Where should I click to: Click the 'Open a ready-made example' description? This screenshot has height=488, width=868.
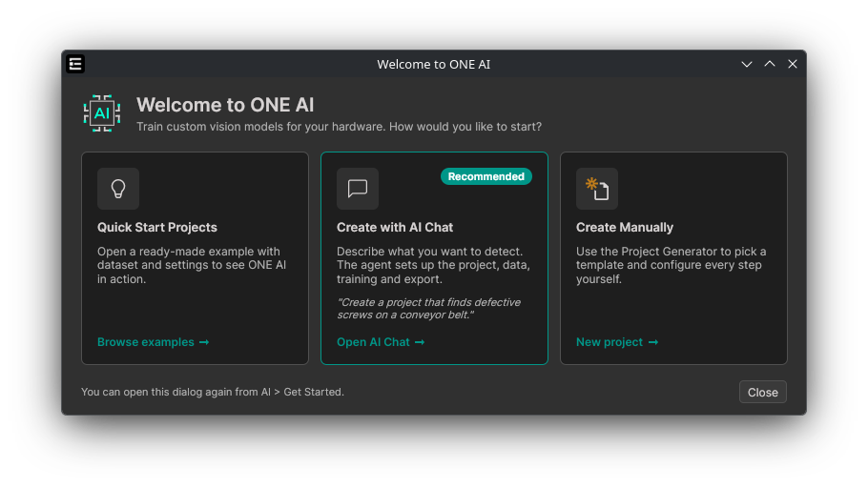point(192,265)
